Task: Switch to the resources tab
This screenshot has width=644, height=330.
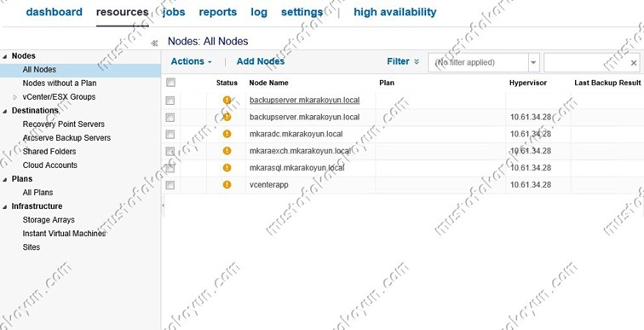Action: (123, 12)
